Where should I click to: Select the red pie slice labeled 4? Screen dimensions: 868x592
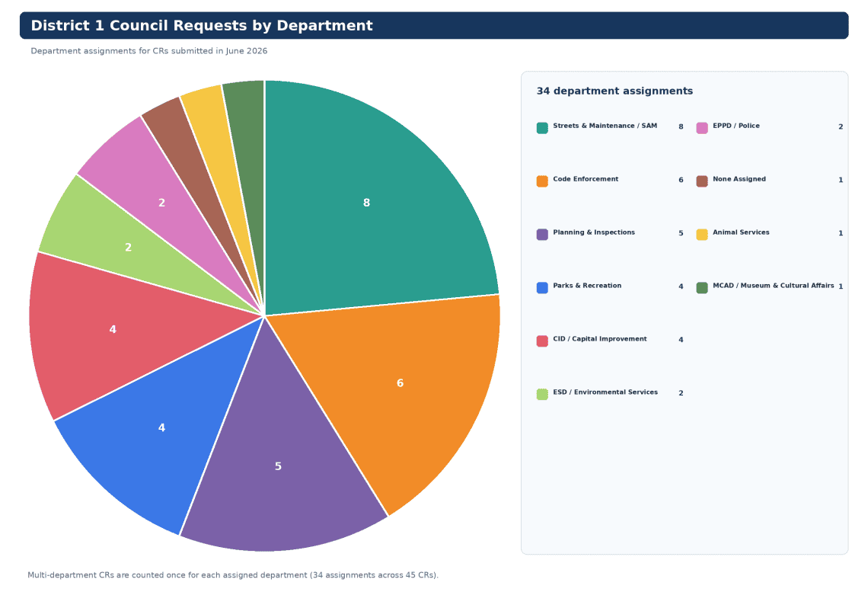tap(113, 329)
